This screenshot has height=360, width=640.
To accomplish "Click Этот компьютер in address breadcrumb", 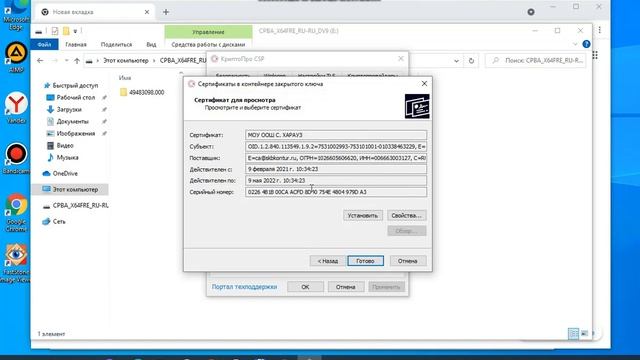I will click(126, 60).
